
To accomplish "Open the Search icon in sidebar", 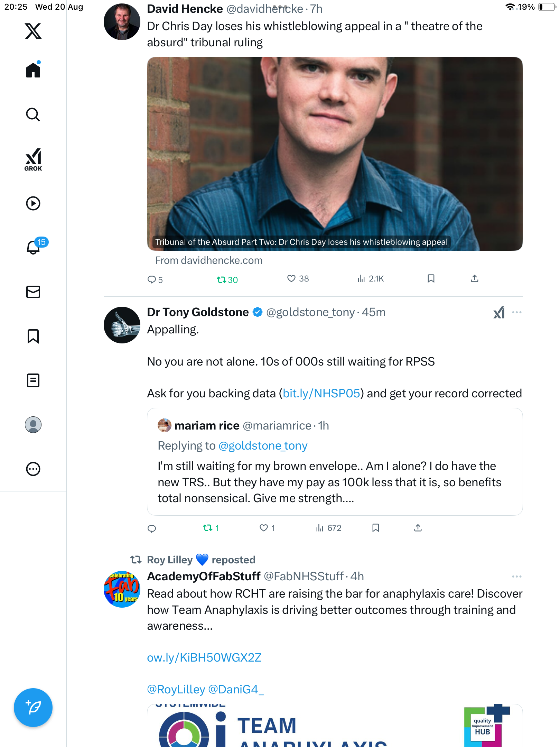I will tap(33, 114).
